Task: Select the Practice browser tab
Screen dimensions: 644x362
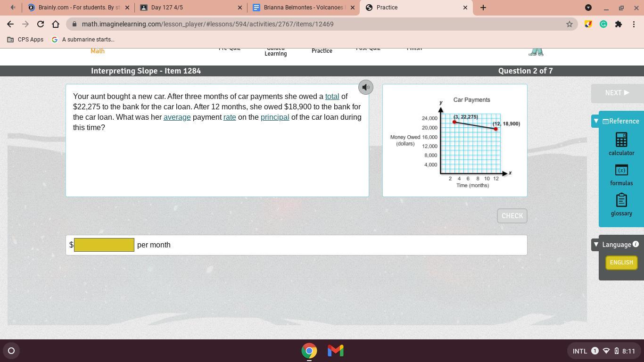Action: tap(416, 8)
